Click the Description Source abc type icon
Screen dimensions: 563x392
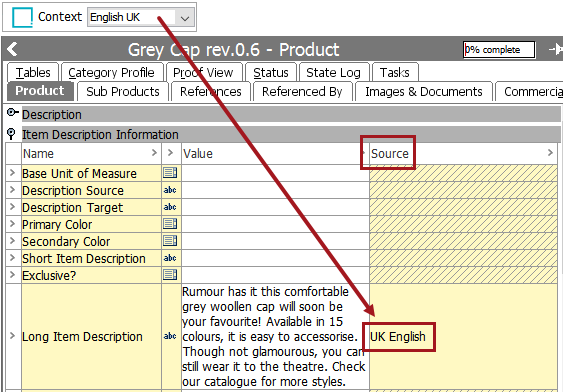coord(170,190)
